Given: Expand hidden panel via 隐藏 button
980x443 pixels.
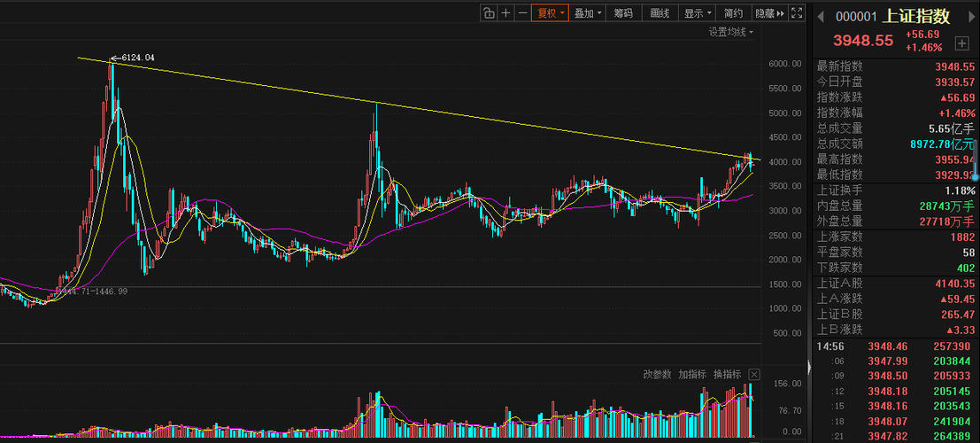Looking at the screenshot, I should pyautogui.click(x=770, y=12).
